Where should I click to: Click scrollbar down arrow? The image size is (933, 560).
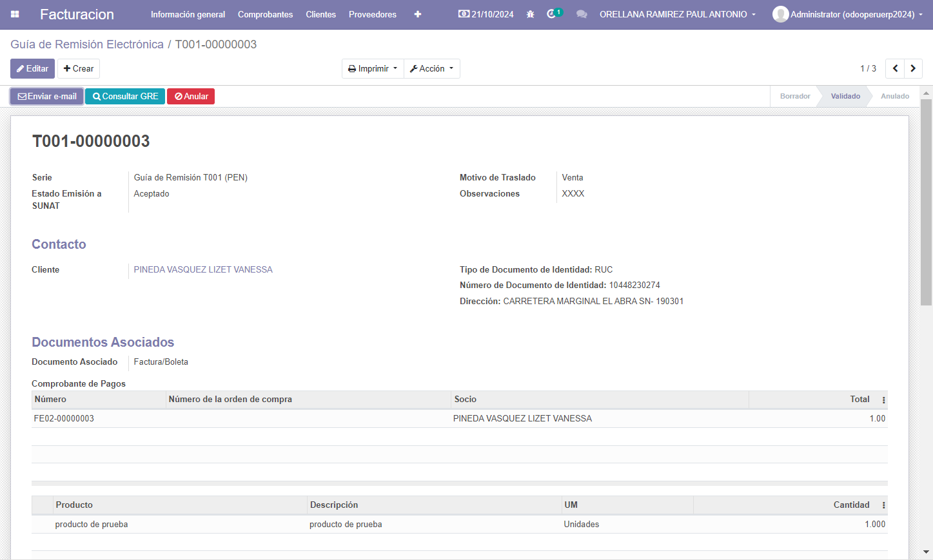[926, 552]
